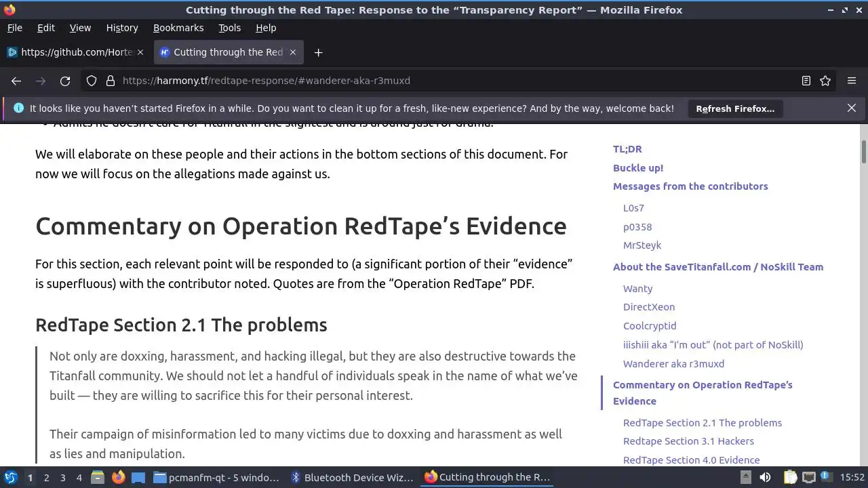The height and width of the screenshot is (488, 868).
Task: Switch to pcmanfm-qt windows in taskbar
Action: point(216,477)
